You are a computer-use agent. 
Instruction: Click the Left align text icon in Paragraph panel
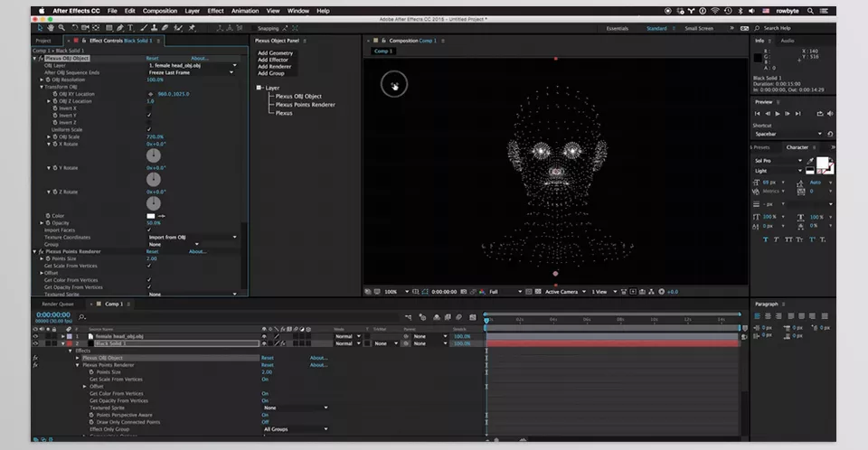(x=757, y=316)
